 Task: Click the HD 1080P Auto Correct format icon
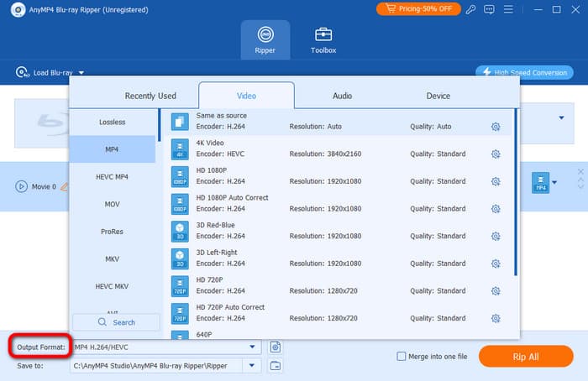[x=180, y=204]
